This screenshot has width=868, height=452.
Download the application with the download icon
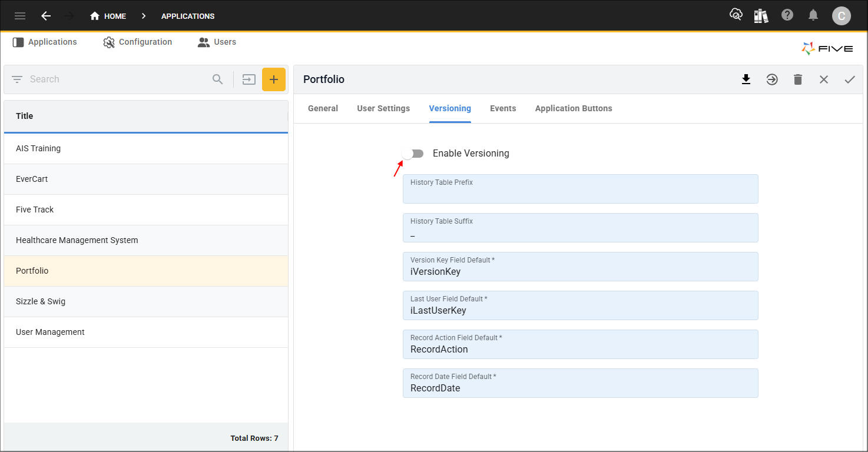pyautogui.click(x=746, y=79)
